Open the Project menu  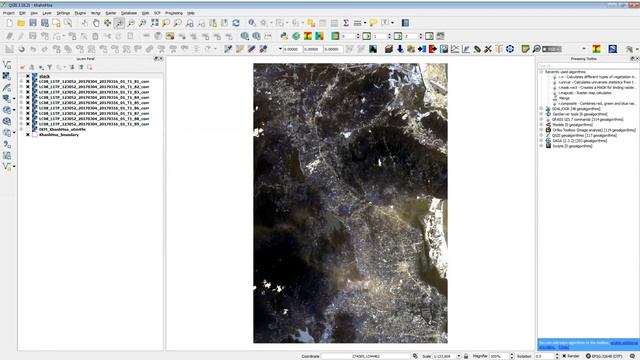click(x=9, y=13)
